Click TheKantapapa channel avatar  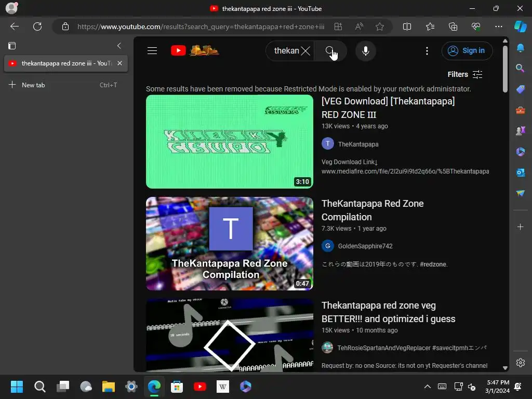(328, 144)
